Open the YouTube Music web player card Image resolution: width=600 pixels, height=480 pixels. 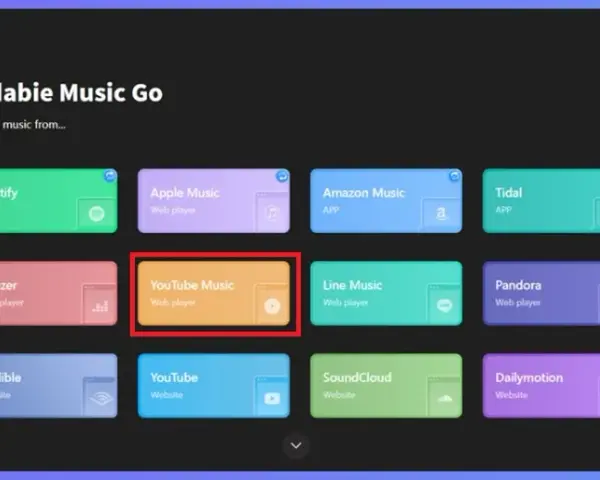pos(214,293)
